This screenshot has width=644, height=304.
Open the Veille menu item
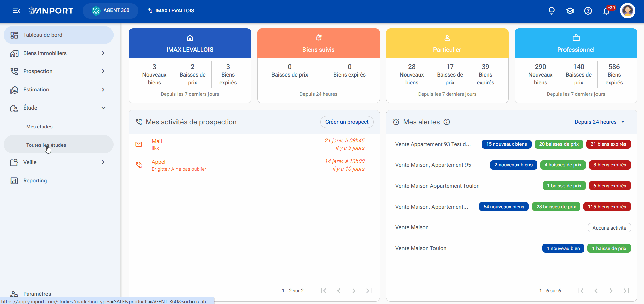point(59,162)
